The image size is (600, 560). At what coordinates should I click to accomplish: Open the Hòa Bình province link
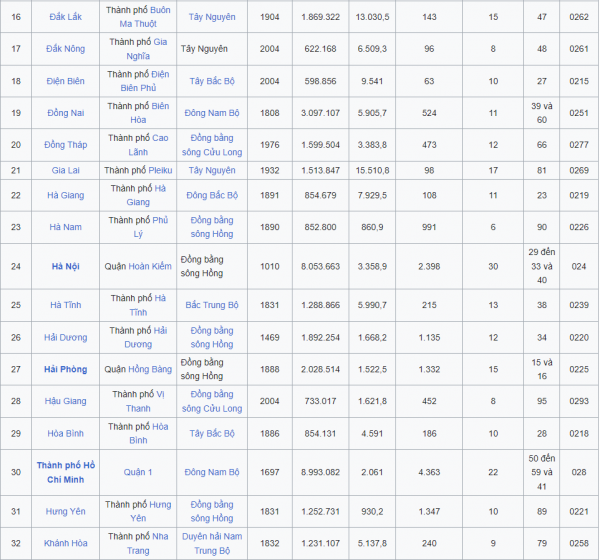[65, 434]
